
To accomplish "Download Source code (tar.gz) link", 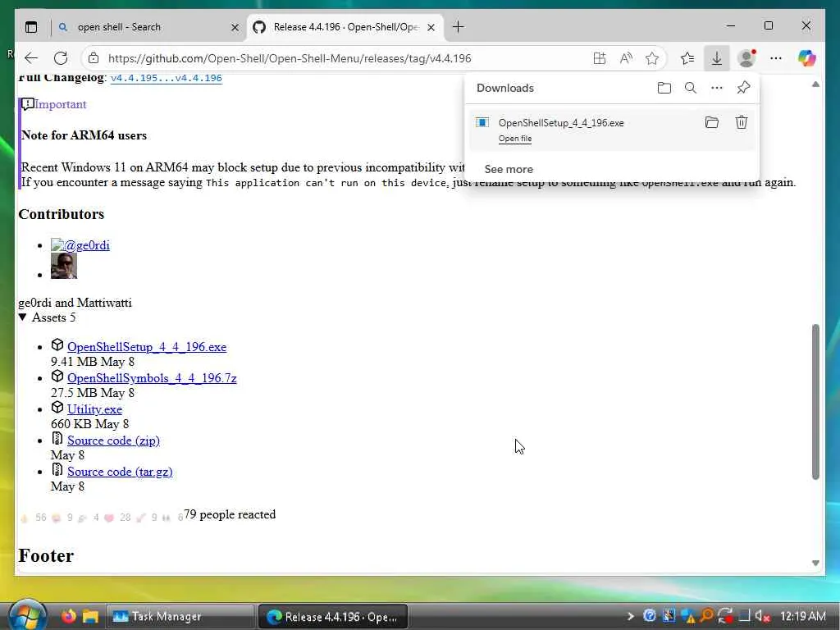I will pyautogui.click(x=120, y=472).
